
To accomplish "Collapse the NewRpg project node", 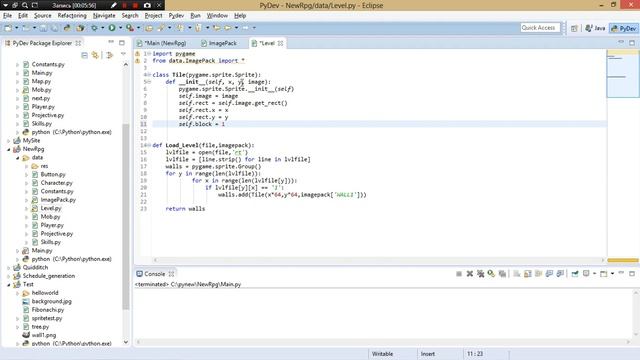I will [9, 149].
